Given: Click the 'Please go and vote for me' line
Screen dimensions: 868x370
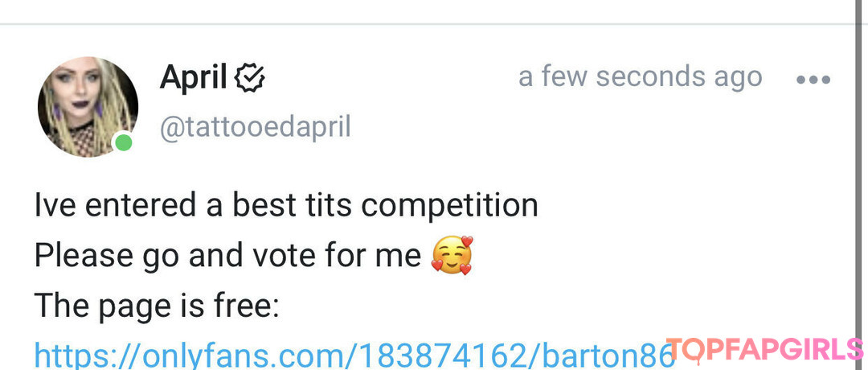Looking at the screenshot, I should pos(227,256).
